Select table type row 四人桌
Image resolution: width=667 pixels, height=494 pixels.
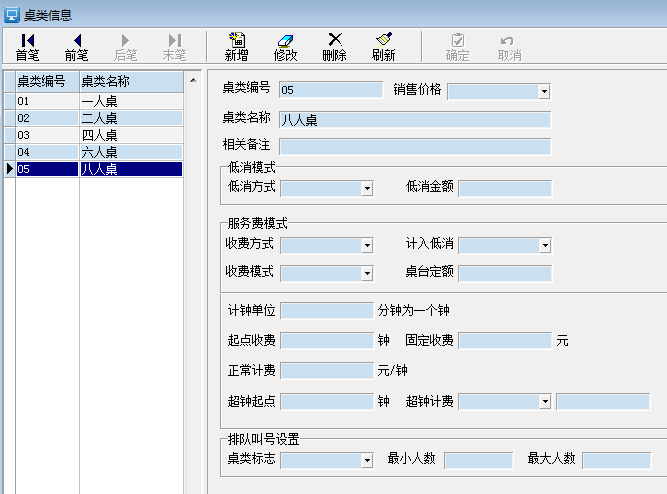(x=130, y=135)
